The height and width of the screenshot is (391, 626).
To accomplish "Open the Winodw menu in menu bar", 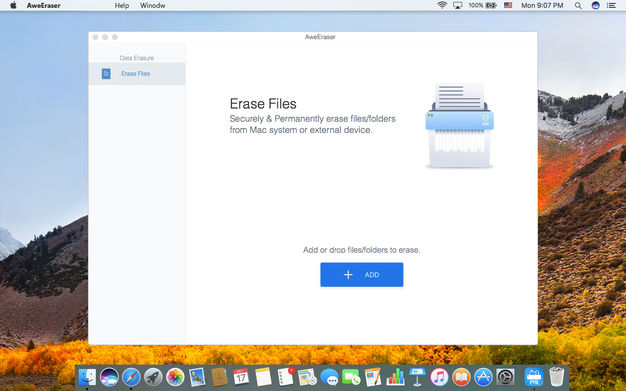I will (x=153, y=6).
